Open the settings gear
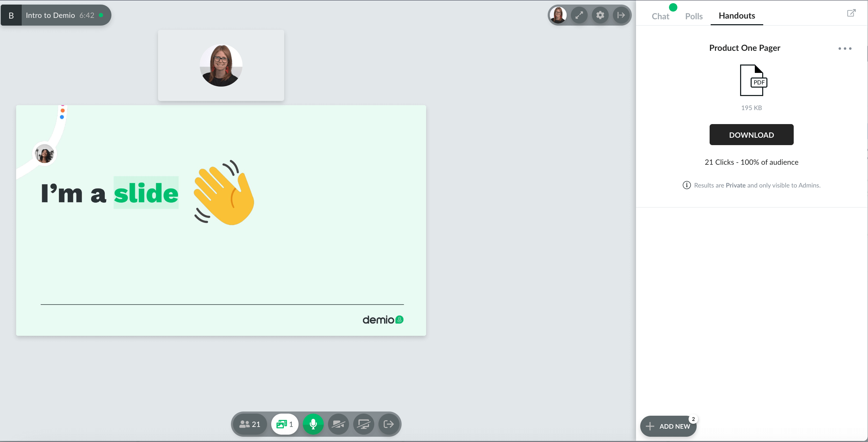The width and height of the screenshot is (868, 442). coord(600,15)
